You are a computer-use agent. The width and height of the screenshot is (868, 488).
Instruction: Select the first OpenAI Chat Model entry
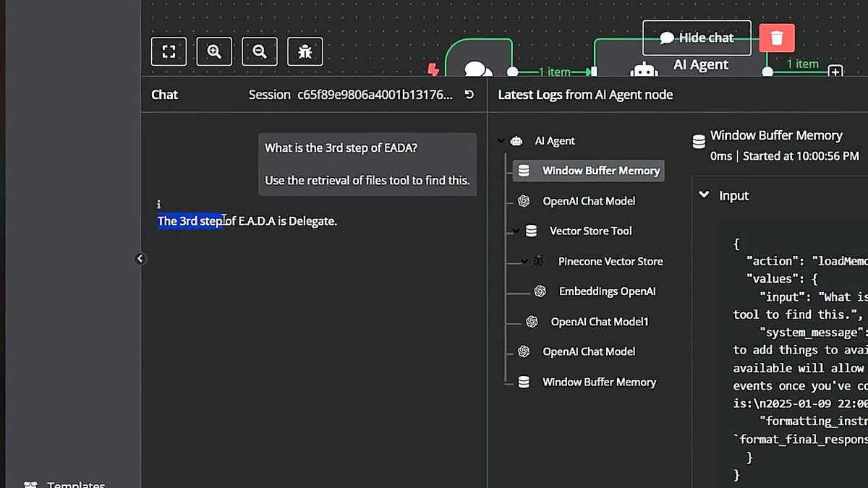589,201
